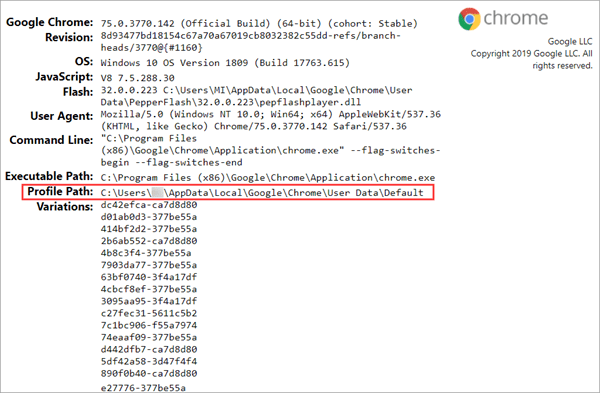The width and height of the screenshot is (600, 393).
Task: Click the 'Profile Path:' label
Action: [x=60, y=191]
